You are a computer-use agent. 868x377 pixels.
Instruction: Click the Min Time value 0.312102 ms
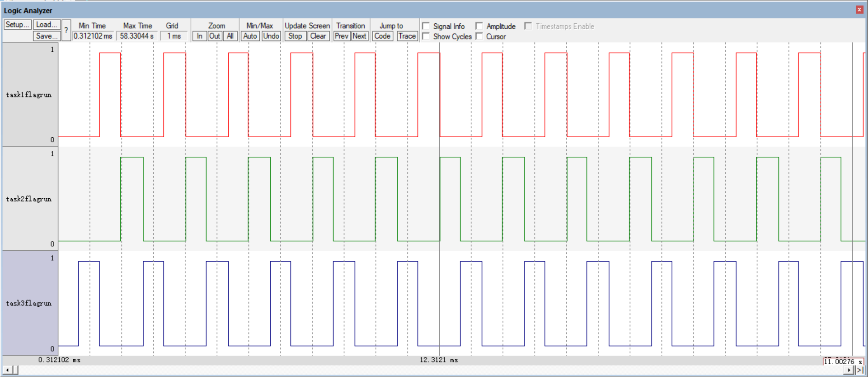coord(93,36)
